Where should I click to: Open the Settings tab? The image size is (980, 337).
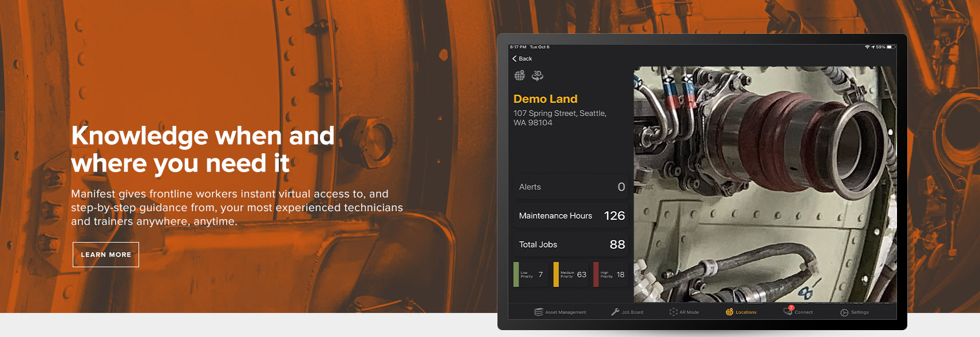click(854, 312)
